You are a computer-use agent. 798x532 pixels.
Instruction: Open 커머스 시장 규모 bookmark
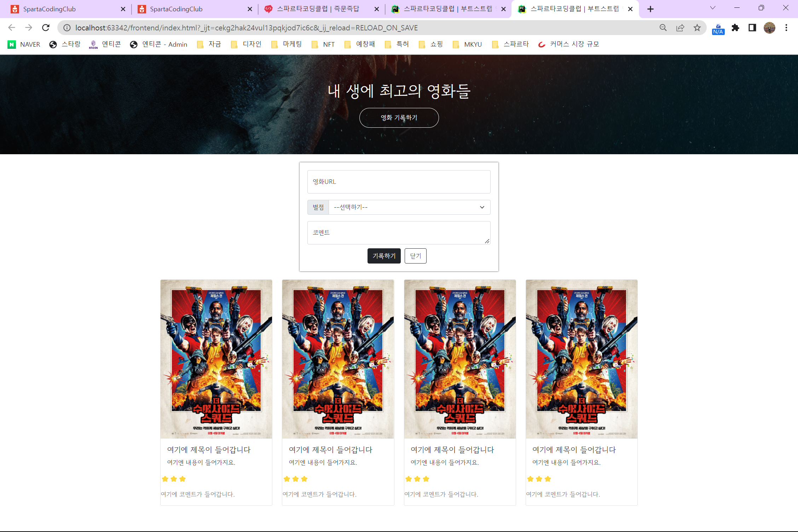[x=568, y=44]
